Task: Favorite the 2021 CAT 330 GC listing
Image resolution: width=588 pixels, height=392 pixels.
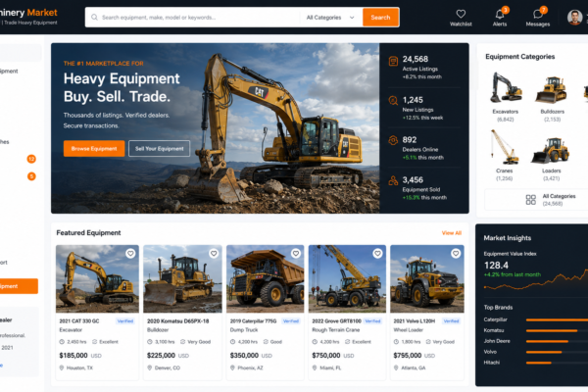Action: [x=130, y=254]
